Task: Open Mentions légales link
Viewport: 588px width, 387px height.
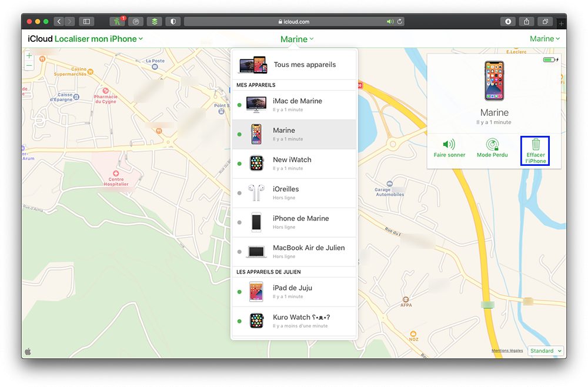Action: point(507,351)
